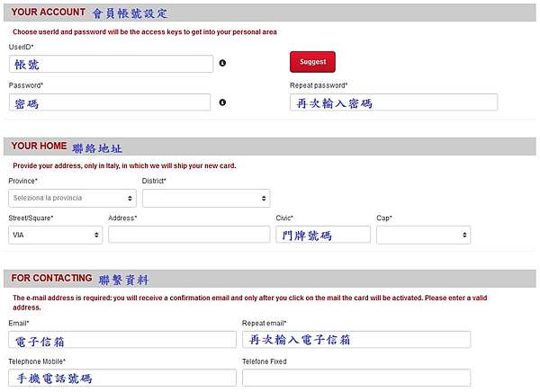
Task: Focus the Repeat password input field
Action: (393, 102)
